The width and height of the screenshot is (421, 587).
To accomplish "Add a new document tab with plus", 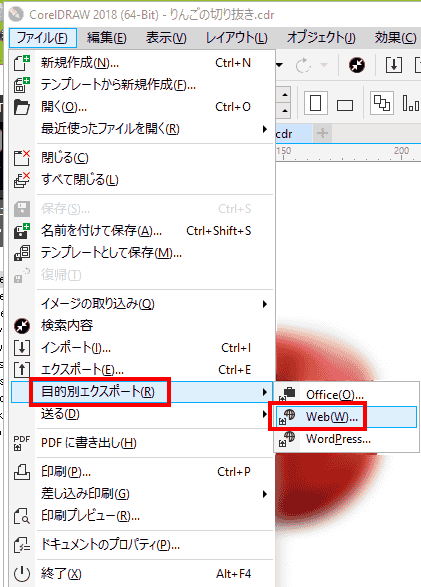I will click(322, 133).
